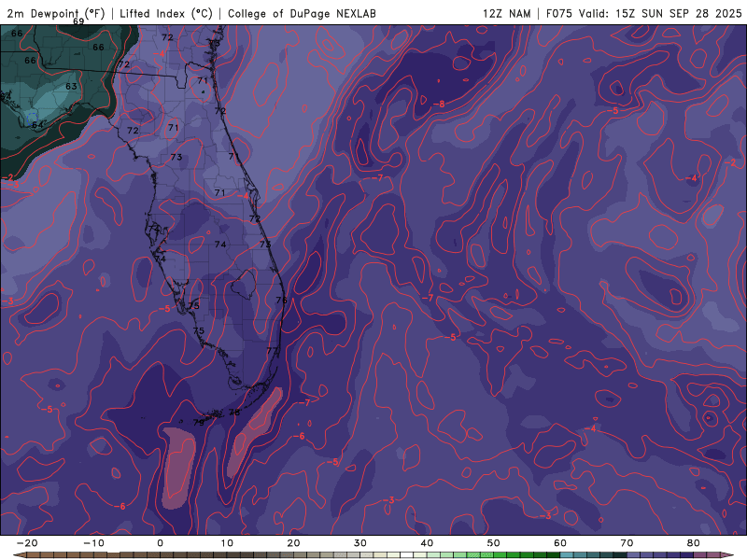Click the "F075 Valid: 15Z SUN SEP 28 2025" text
The width and height of the screenshot is (747, 560).
(643, 13)
